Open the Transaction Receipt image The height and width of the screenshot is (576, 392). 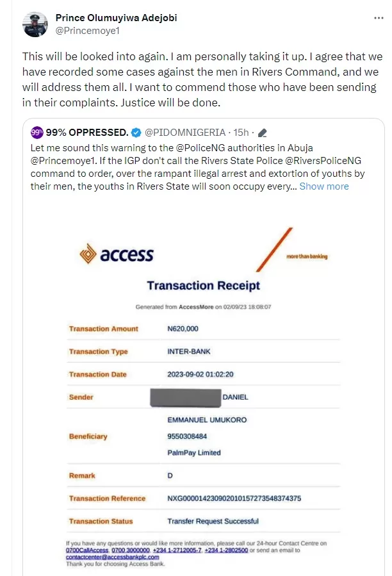pyautogui.click(x=203, y=384)
